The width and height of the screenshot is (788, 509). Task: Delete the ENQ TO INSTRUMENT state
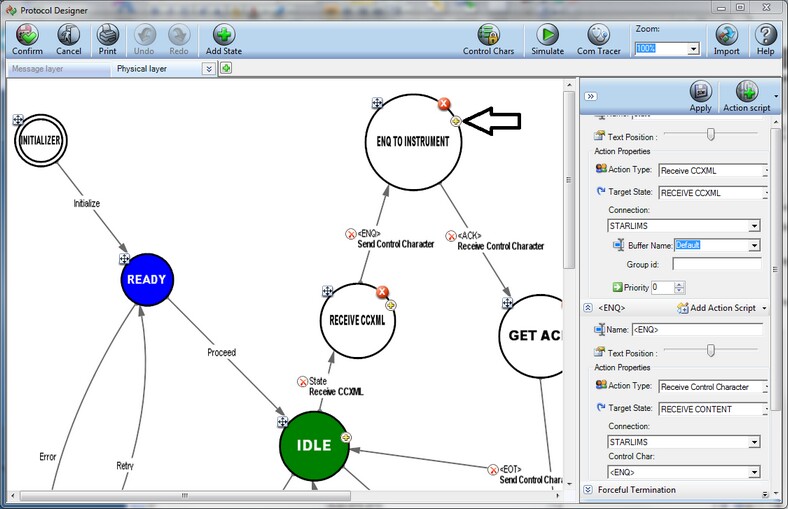coord(443,104)
